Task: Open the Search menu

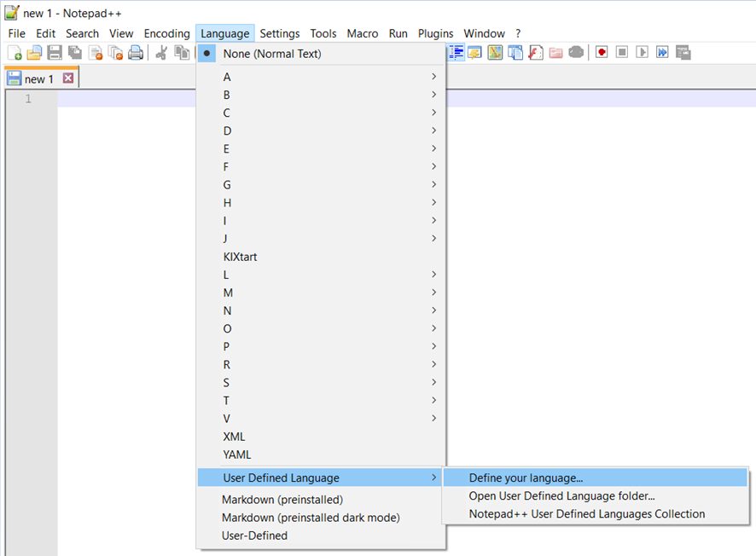Action: click(82, 33)
